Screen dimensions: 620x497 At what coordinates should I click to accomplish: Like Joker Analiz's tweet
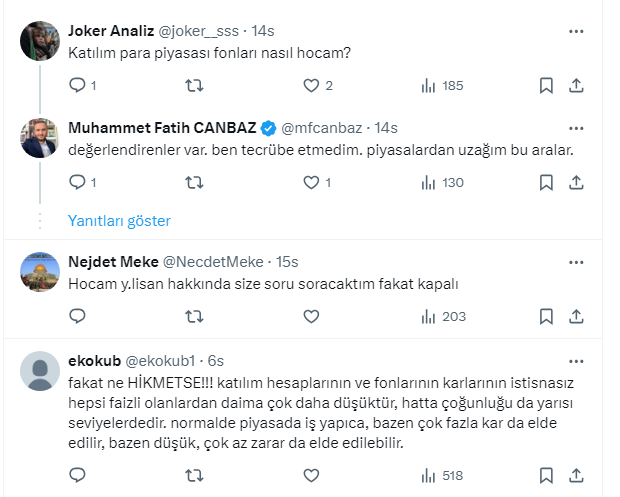311,86
